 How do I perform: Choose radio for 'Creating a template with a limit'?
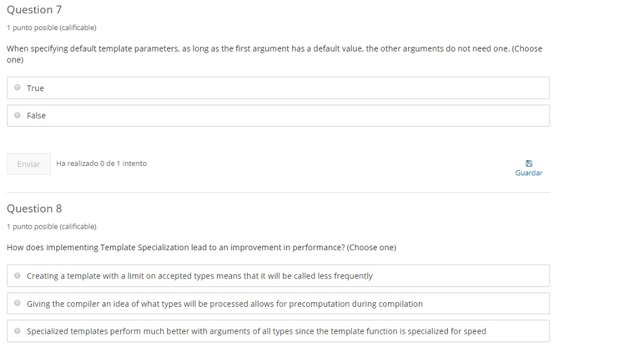point(18,276)
